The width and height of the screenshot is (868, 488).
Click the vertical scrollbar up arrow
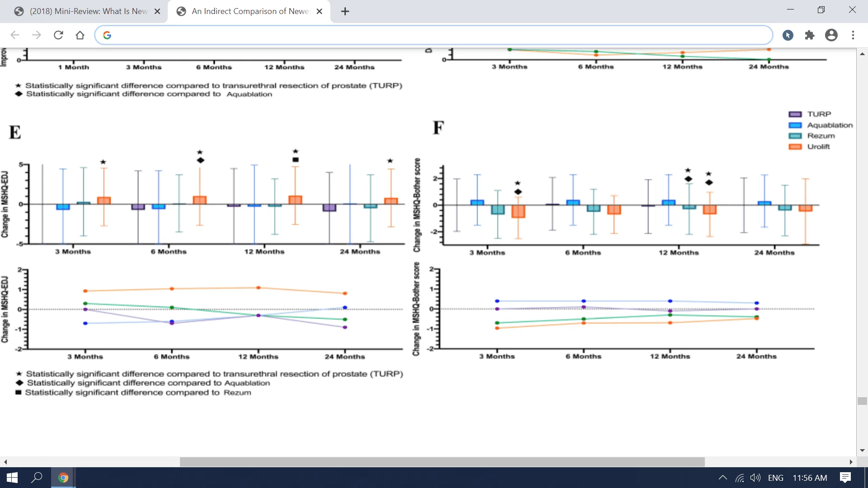tap(862, 54)
